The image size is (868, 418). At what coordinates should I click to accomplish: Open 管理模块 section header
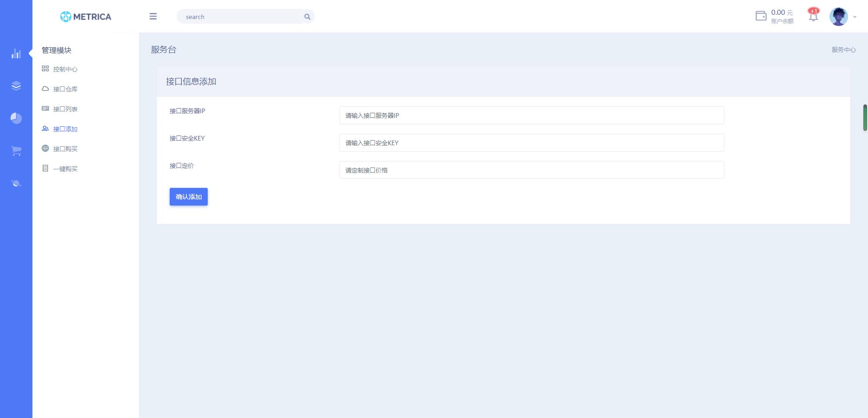(56, 51)
